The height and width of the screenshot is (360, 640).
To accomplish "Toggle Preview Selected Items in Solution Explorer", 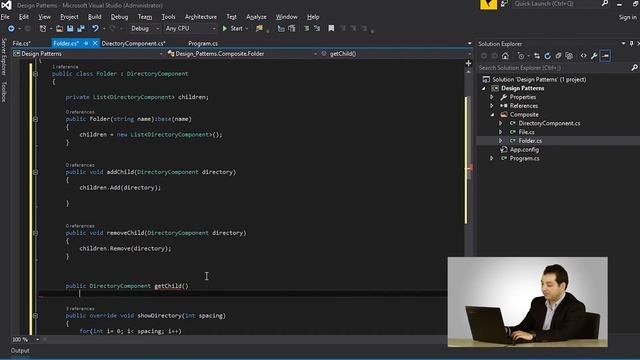I will [605, 56].
